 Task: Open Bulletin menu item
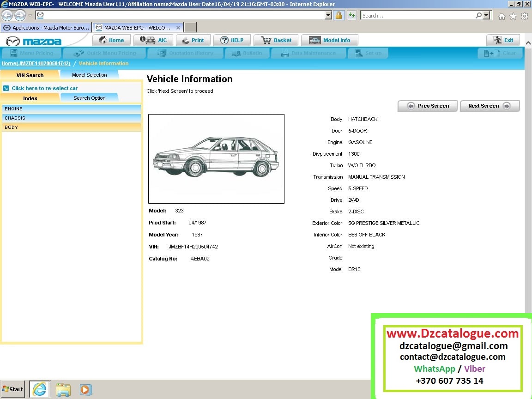click(x=247, y=53)
